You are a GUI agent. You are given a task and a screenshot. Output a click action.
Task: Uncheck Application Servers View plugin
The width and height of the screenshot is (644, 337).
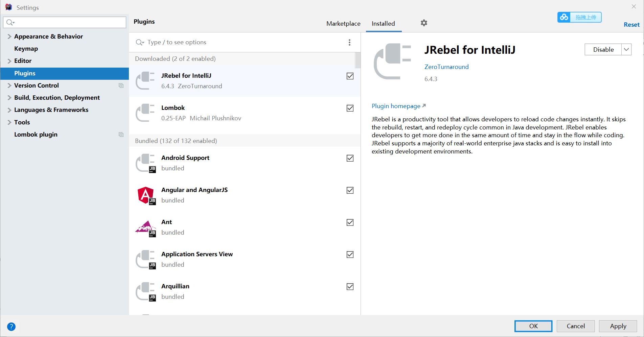350,255
